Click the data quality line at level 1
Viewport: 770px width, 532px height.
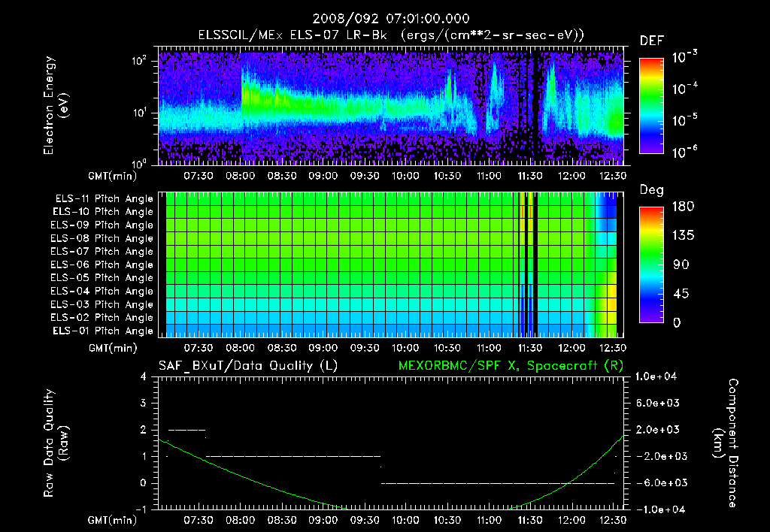[293, 456]
